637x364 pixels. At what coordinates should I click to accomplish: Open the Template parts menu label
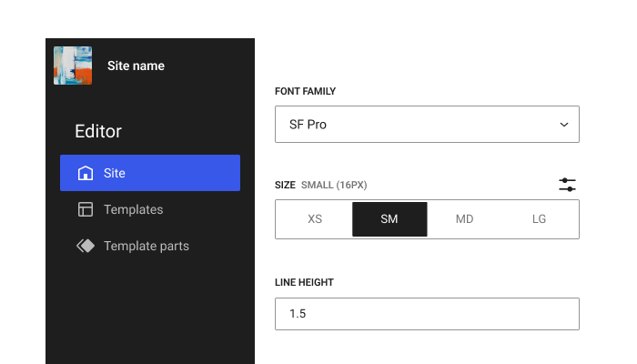click(x=147, y=246)
